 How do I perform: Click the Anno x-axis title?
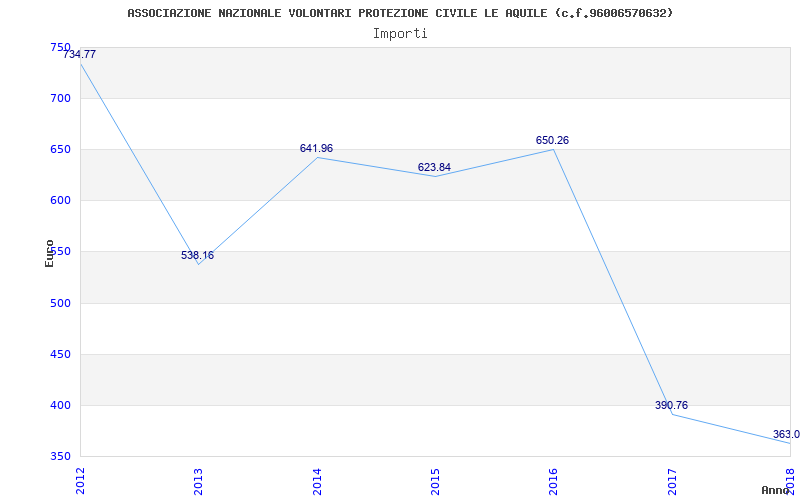(x=775, y=490)
